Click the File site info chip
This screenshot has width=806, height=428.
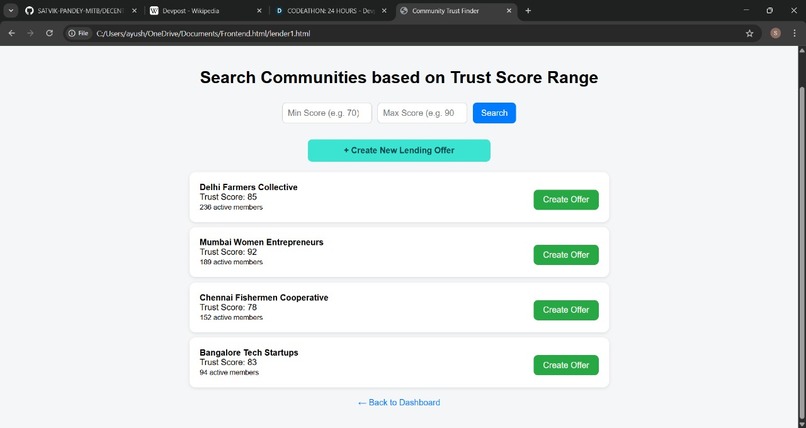79,33
